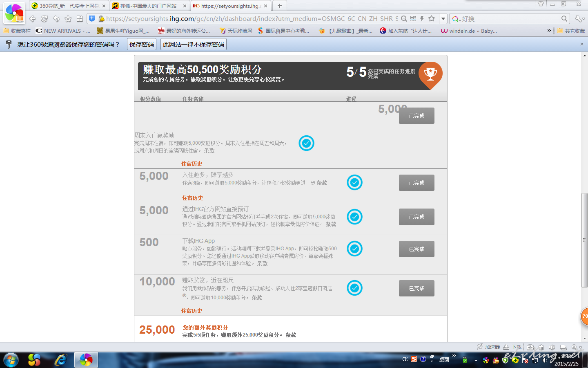Click in the 好搜 search input field
This screenshot has height=368, width=588.
pos(511,19)
